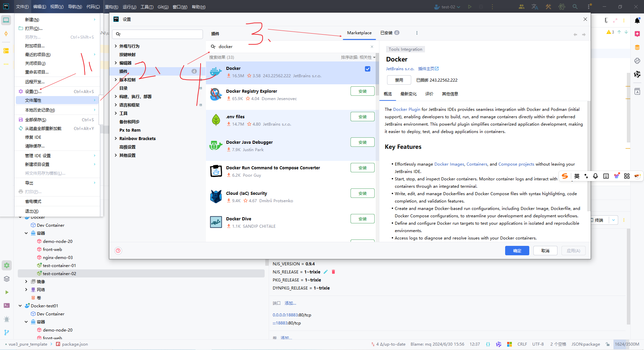Click the Translate icon in top toolbar
Image resolution: width=644 pixels, height=350 pixels.
pyautogui.click(x=535, y=7)
